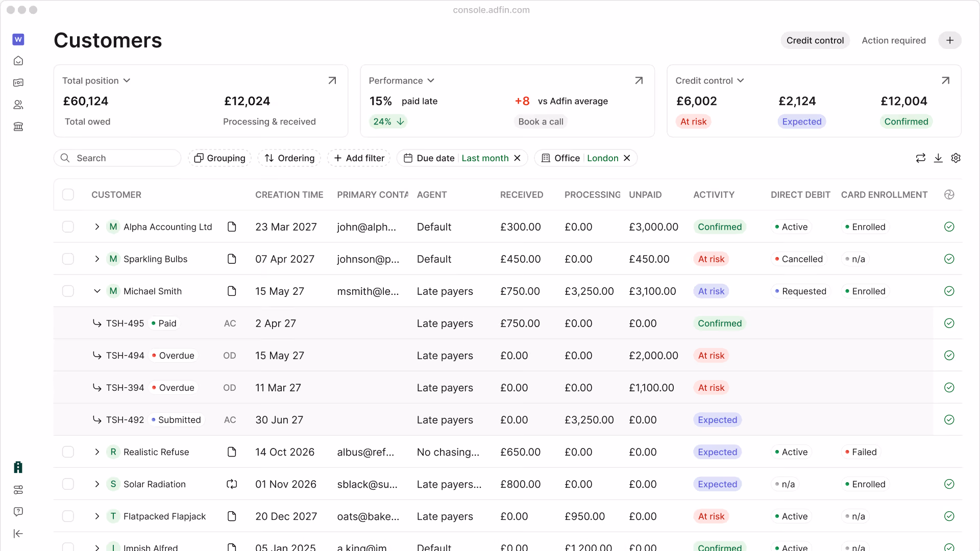Click the Book a call button

pos(541,121)
